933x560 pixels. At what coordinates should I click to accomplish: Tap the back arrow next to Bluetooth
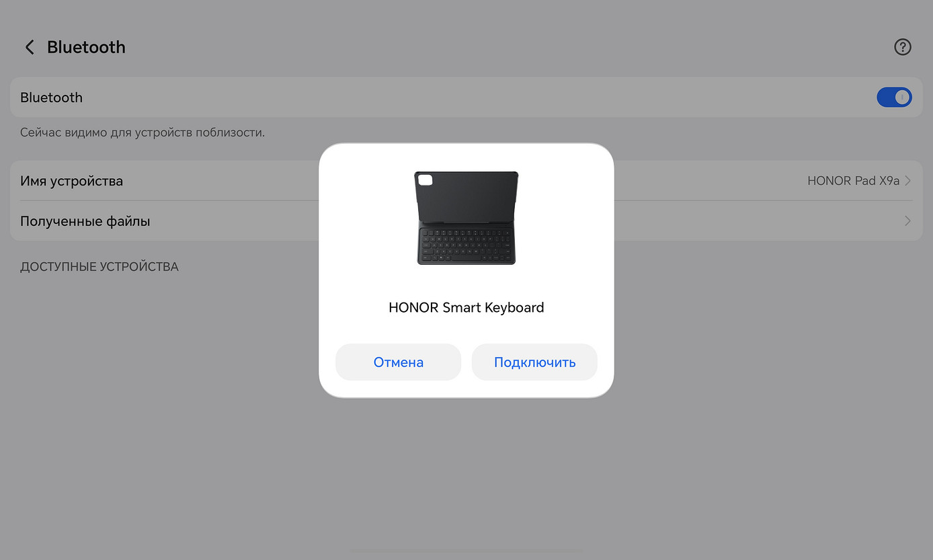29,47
